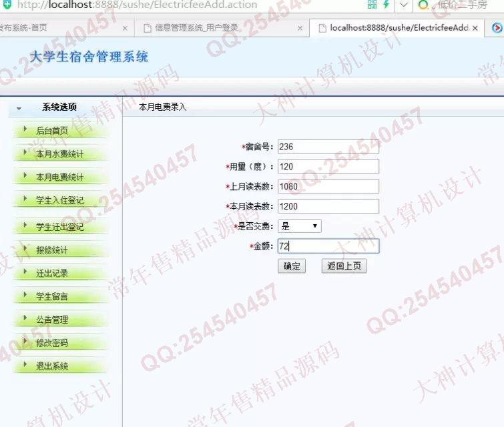Viewport: 504px width, 427px height.
Task: Click arrow icon beside 本月水费统计
Action: pos(25,151)
